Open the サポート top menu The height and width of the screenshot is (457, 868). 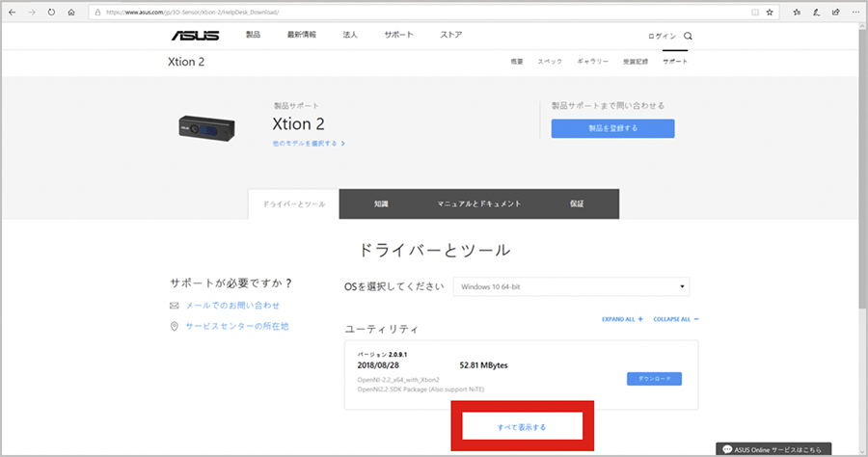[398, 35]
